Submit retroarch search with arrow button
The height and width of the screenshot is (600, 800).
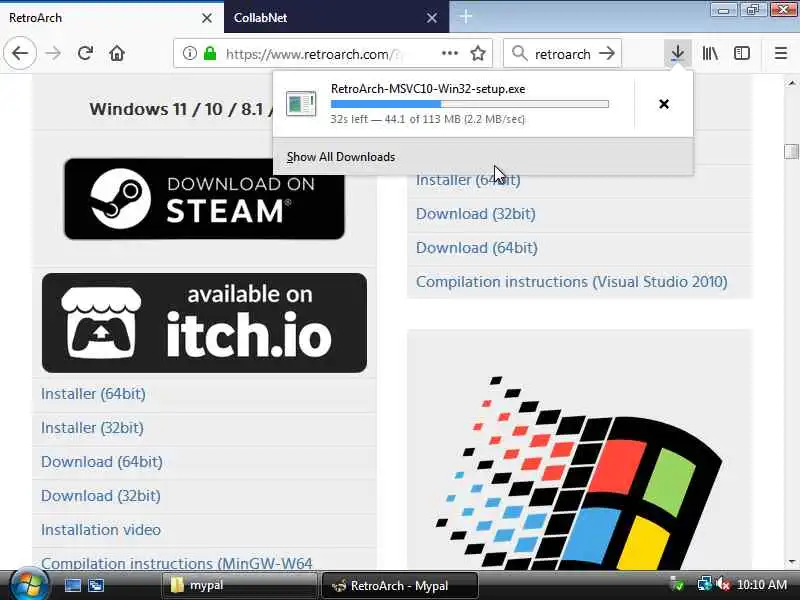607,53
